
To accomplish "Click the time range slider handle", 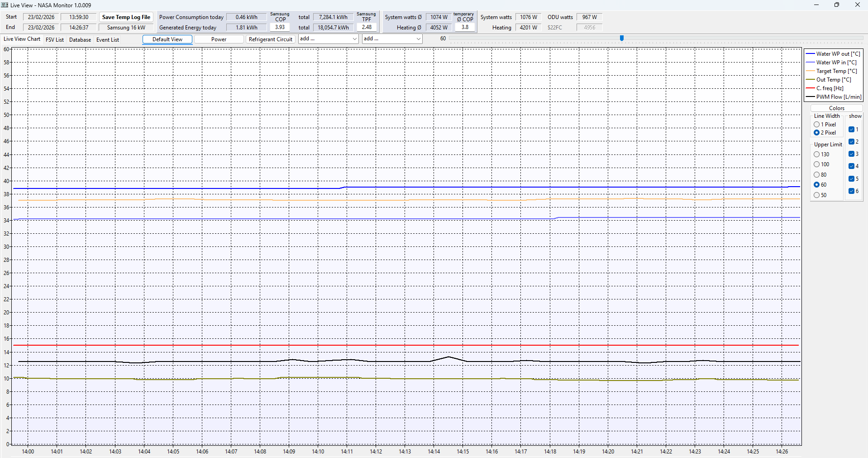I will click(622, 39).
